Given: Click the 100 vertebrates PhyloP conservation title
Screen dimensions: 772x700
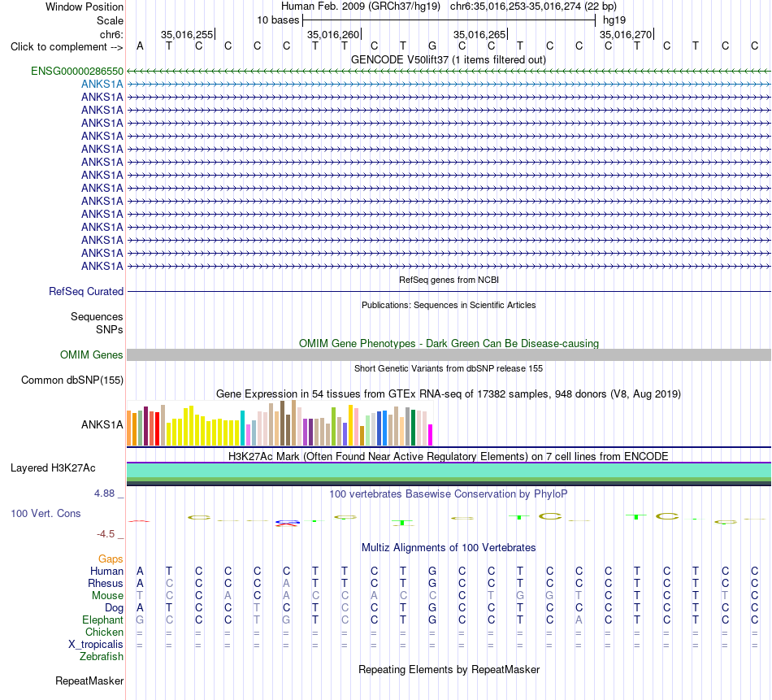Looking at the screenshot, I should coord(449,494).
